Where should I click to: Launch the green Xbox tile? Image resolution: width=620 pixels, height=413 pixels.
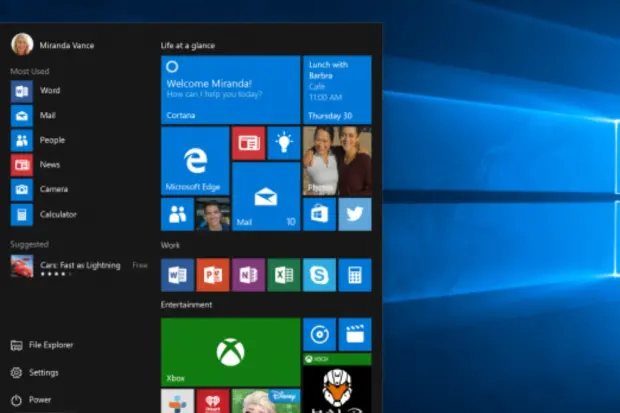point(231,352)
